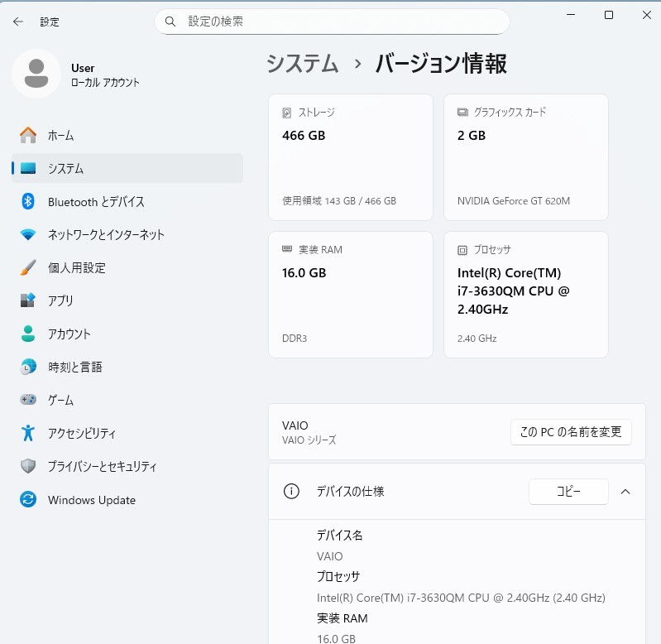
Task: Click the システム monitor icon
Action: [x=28, y=168]
